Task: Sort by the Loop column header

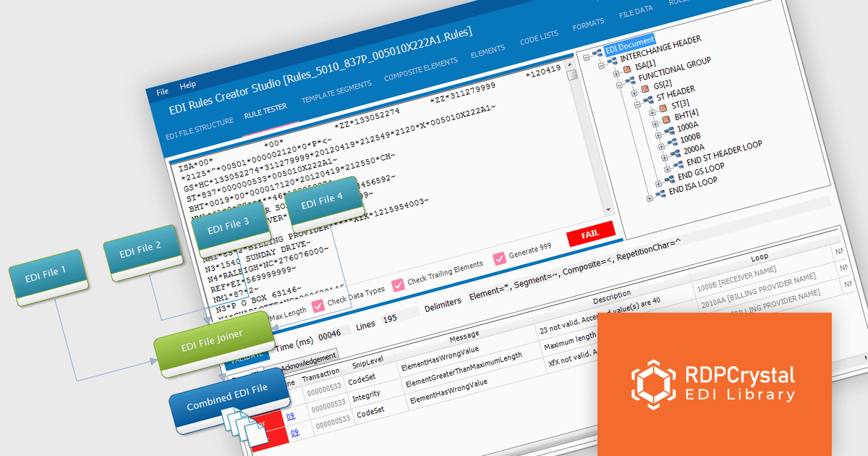Action: click(x=759, y=256)
